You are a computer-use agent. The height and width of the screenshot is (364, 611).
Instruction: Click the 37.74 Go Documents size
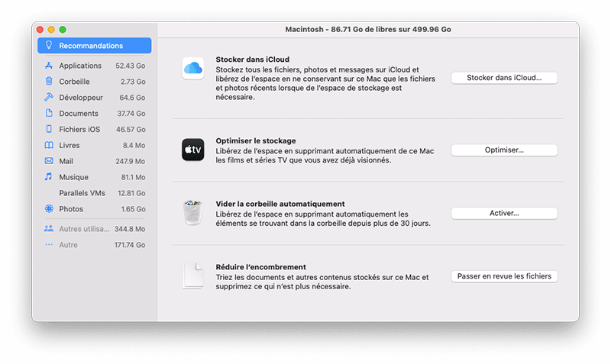131,113
